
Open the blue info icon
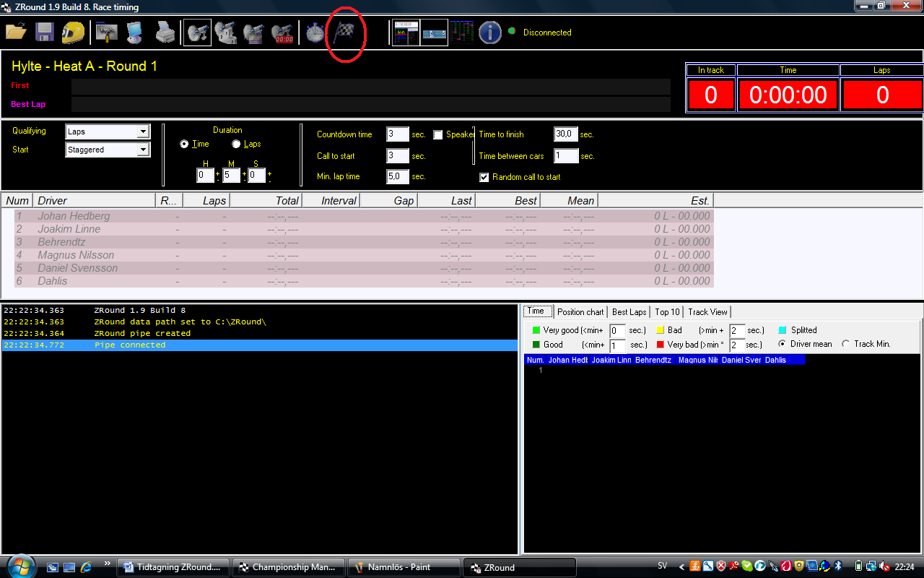click(490, 33)
